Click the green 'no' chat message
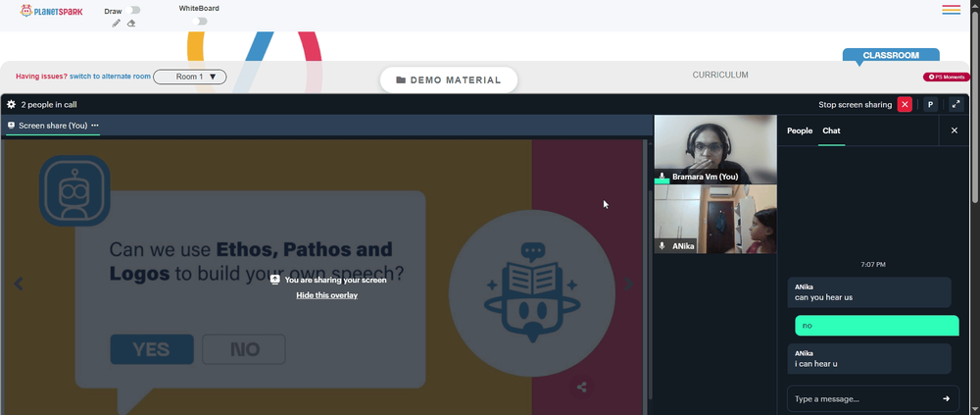Image resolution: width=980 pixels, height=415 pixels. [877, 326]
